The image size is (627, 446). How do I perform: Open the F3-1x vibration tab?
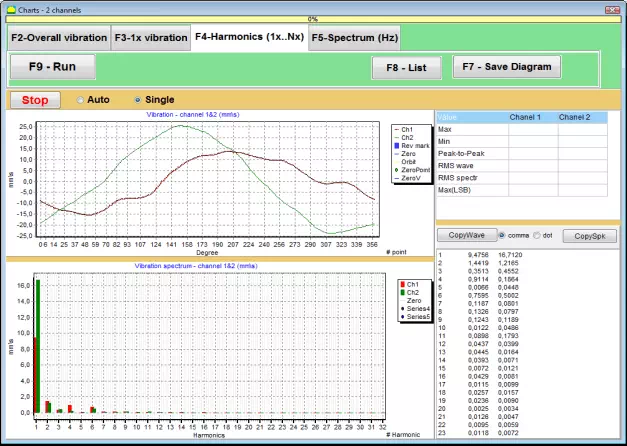[151, 38]
